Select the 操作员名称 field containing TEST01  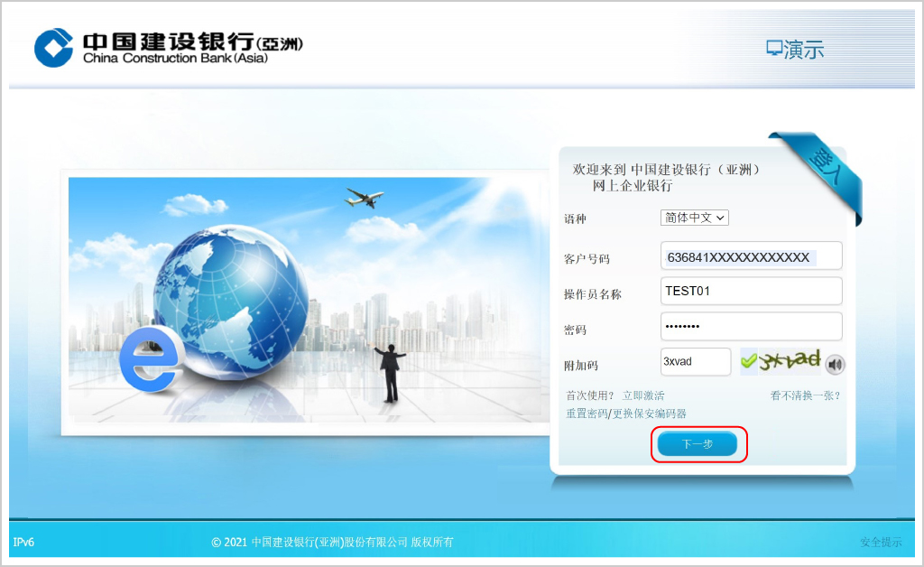pyautogui.click(x=752, y=291)
